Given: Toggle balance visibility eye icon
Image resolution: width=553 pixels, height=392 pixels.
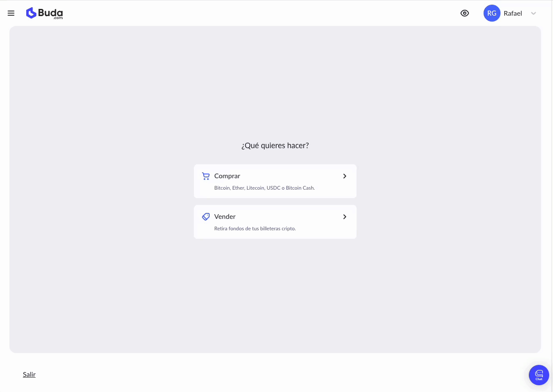Looking at the screenshot, I should click(x=465, y=13).
